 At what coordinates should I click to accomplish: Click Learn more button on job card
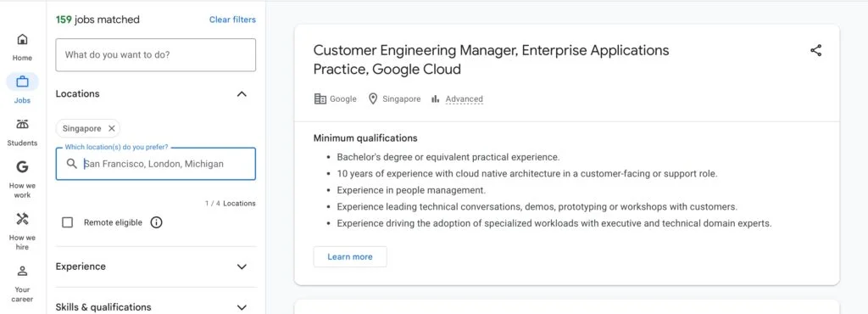350,257
